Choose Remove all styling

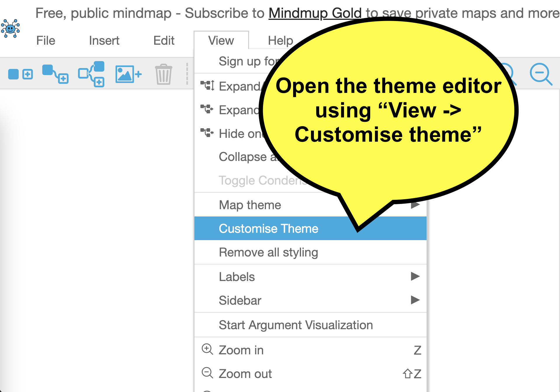pyautogui.click(x=310, y=252)
